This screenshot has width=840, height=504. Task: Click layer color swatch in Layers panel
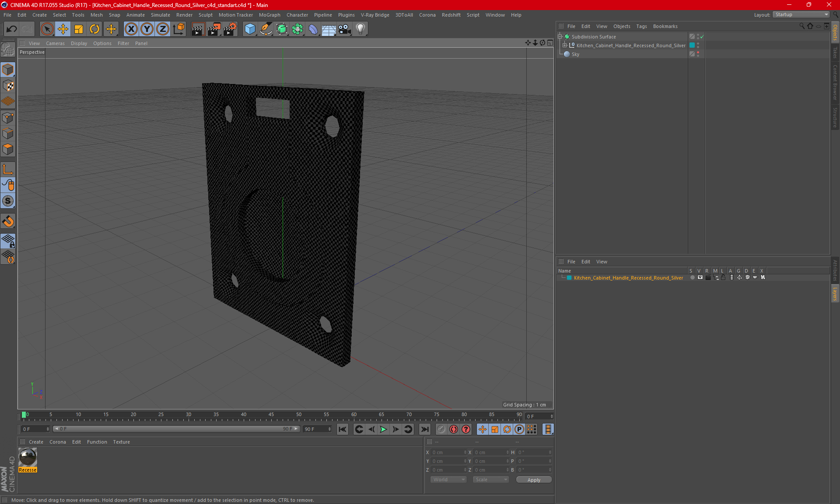coord(569,278)
